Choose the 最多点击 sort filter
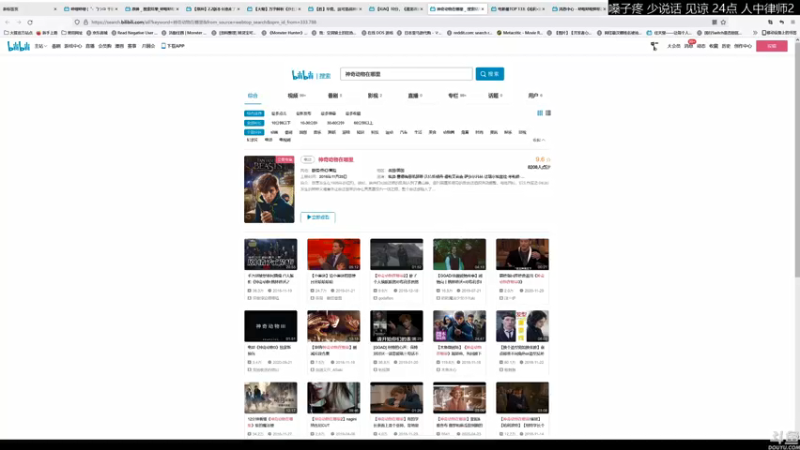800x450 pixels. (279, 113)
